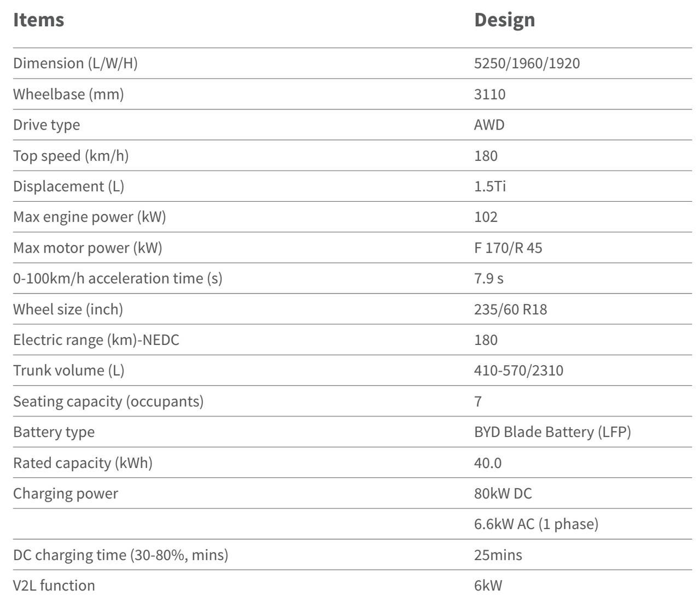This screenshot has width=700, height=603.
Task: Select the 1.5Ti displacement value
Action: pyautogui.click(x=489, y=186)
